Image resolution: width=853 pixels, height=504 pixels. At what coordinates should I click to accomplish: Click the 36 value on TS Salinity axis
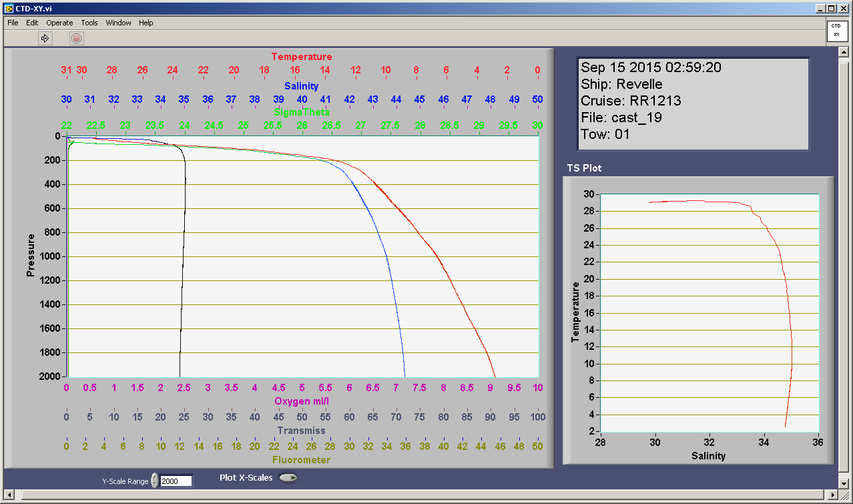coord(818,442)
